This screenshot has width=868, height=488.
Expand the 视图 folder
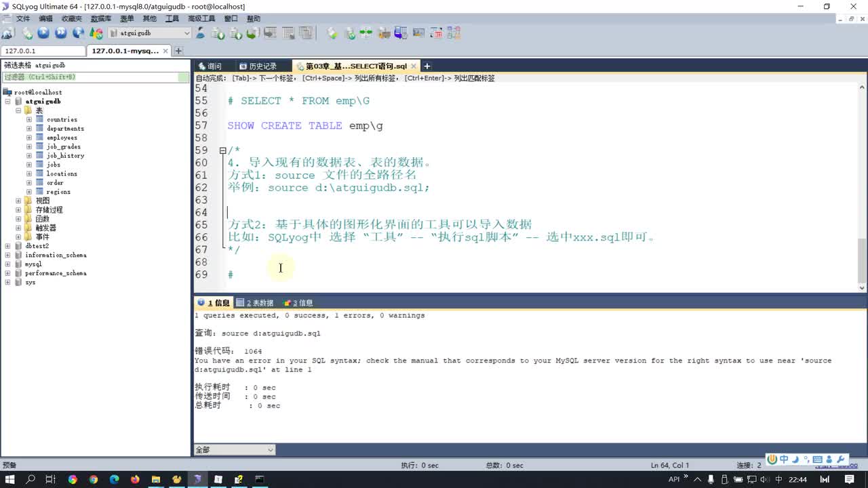18,201
